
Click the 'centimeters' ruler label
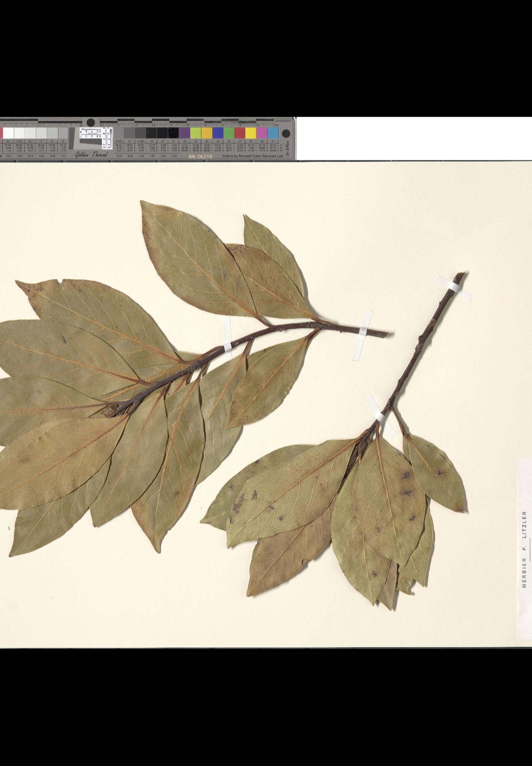click(283, 121)
